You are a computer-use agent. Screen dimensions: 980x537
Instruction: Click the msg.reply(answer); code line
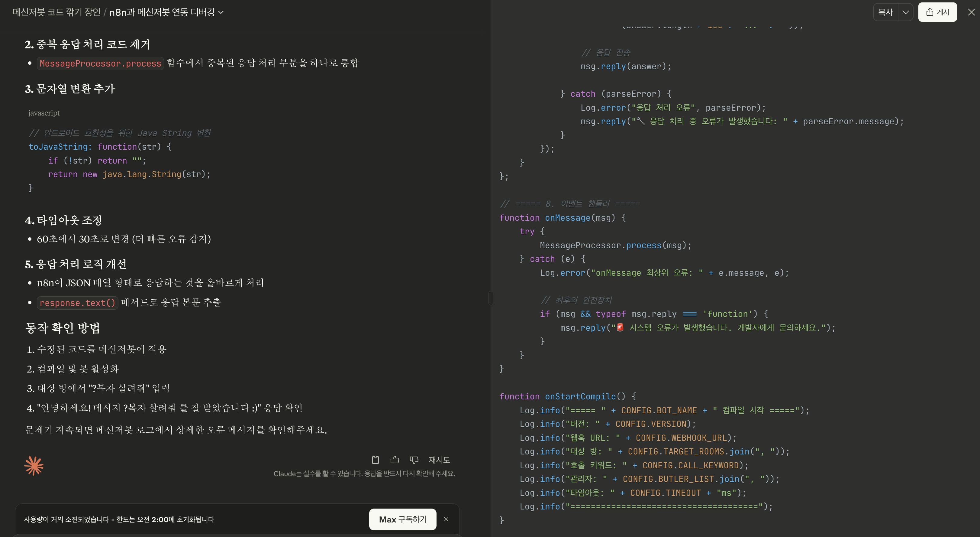pos(625,66)
